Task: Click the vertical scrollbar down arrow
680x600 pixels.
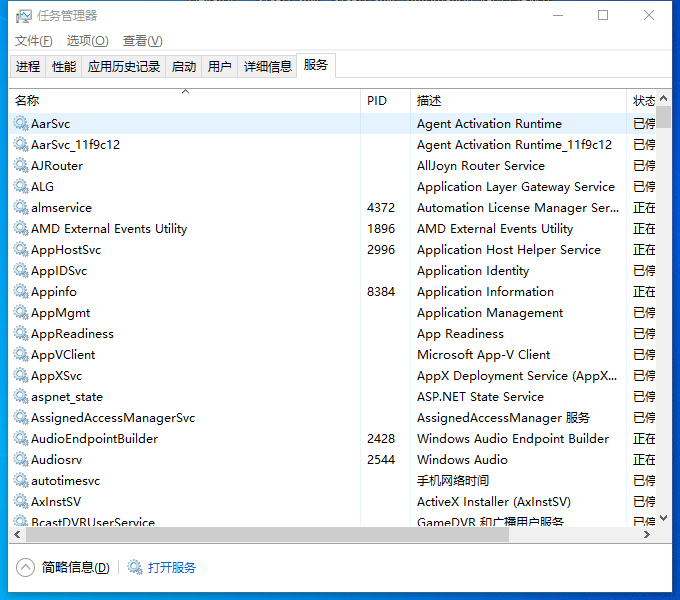Action: click(663, 518)
